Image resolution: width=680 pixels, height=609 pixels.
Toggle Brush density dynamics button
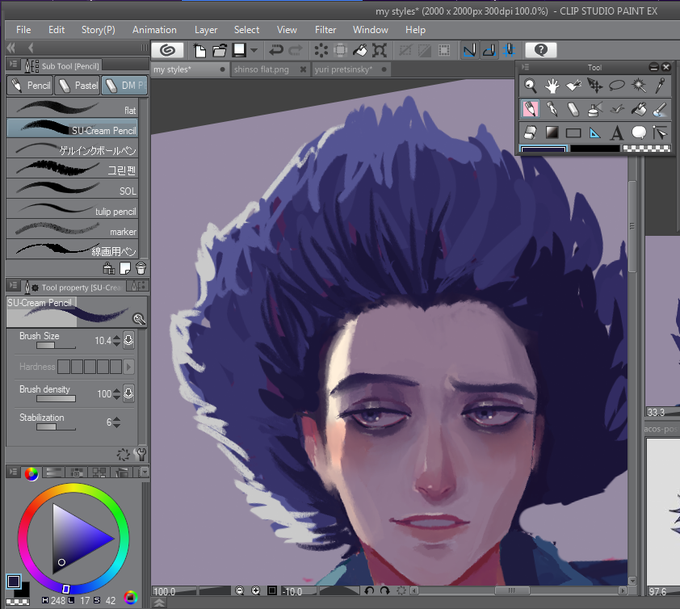[x=128, y=393]
